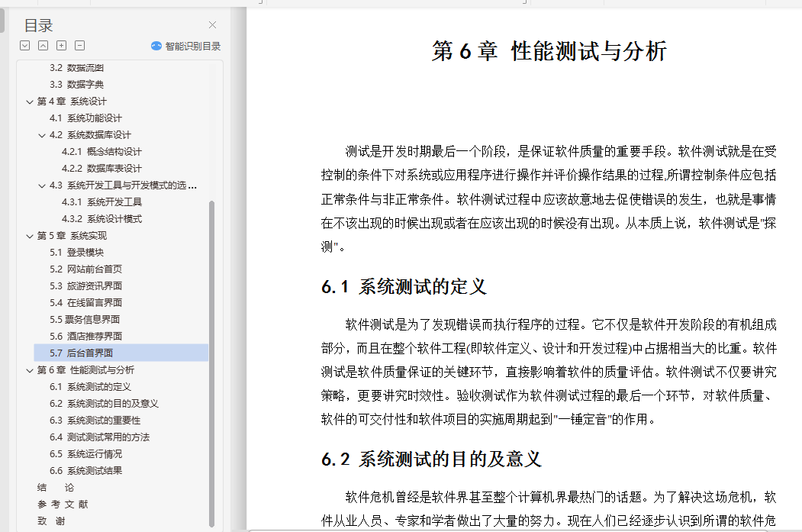
Task: Navigate to 5.1 登录模块
Action: click(77, 253)
